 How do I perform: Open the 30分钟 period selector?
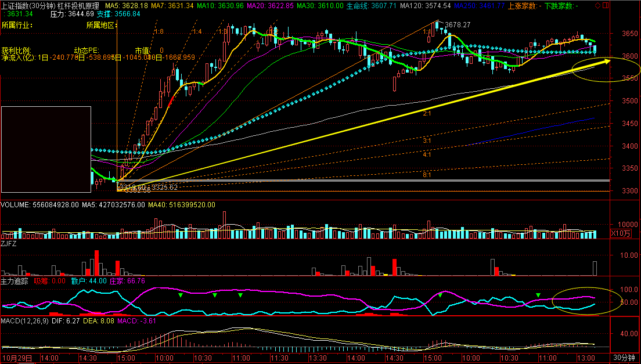pyautogui.click(x=625, y=358)
